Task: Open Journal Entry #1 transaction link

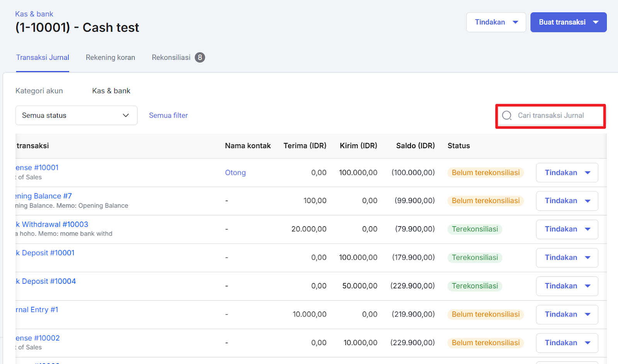Action: click(37, 310)
